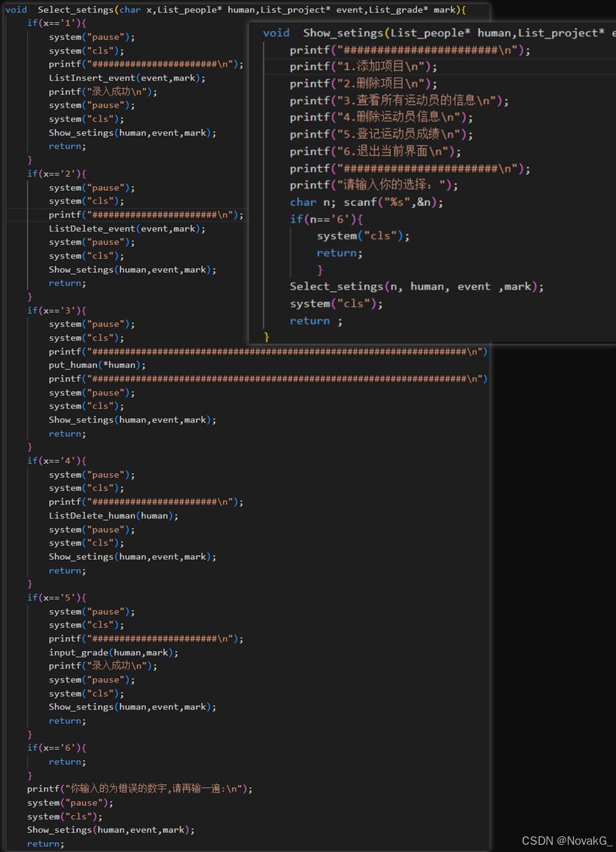Screen dimensions: 616x852
Task: Click the Select_setings function signature line
Action: click(235, 10)
